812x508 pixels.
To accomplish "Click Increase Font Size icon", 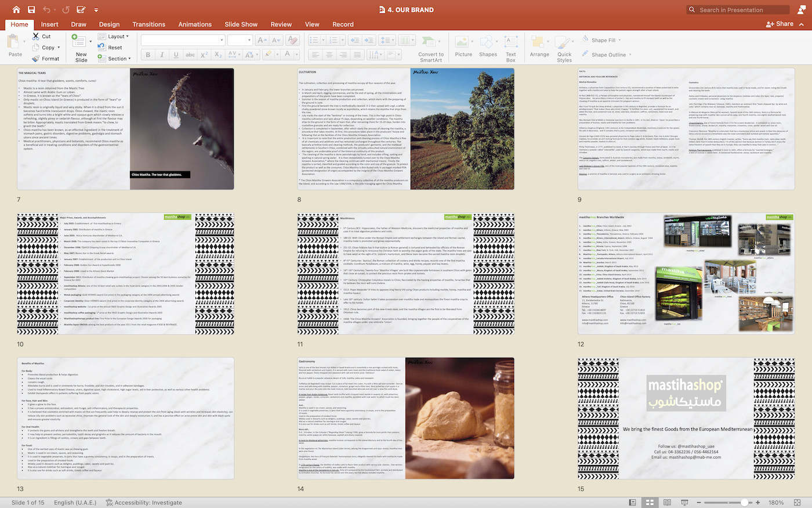I will coord(262,40).
